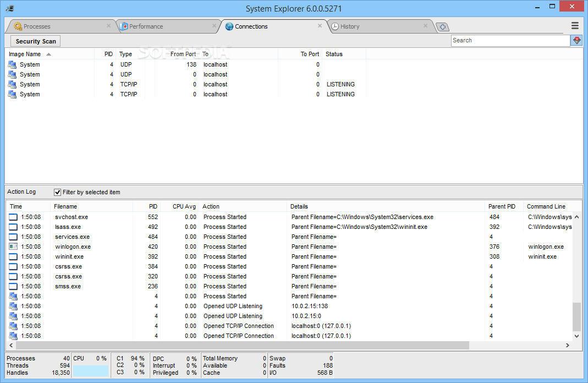Viewport: 588px width, 383px height.
Task: Close the Processes tab
Action: tap(108, 26)
